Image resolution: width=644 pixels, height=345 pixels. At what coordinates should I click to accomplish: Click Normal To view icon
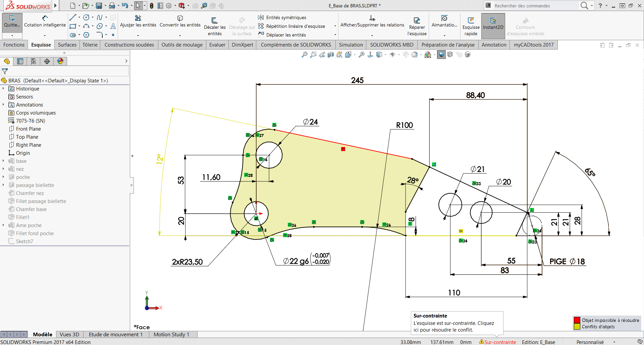(370, 55)
